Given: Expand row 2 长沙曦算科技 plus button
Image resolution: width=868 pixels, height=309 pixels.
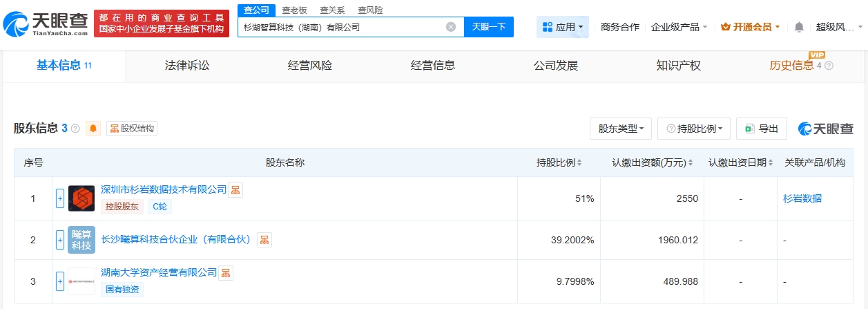Looking at the screenshot, I should click(60, 240).
